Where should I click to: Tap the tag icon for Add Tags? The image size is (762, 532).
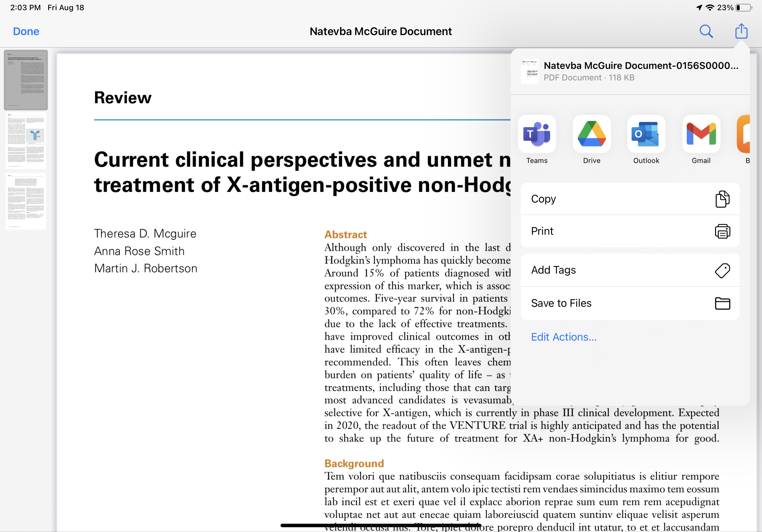pyautogui.click(x=722, y=271)
